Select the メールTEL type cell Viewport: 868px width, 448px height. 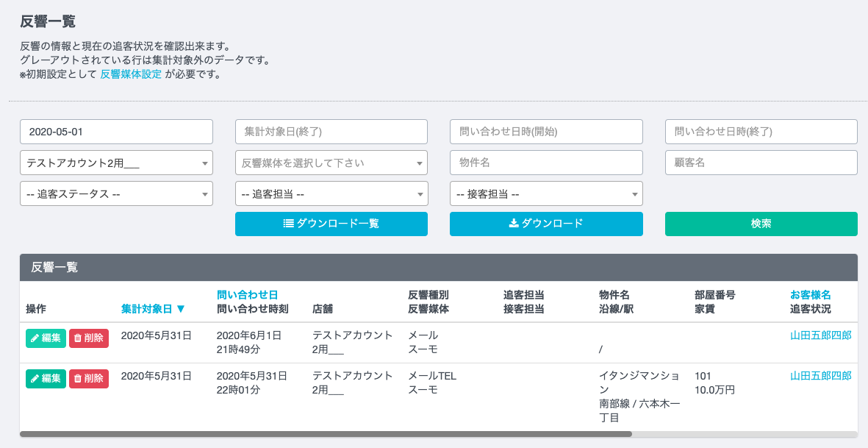point(432,376)
